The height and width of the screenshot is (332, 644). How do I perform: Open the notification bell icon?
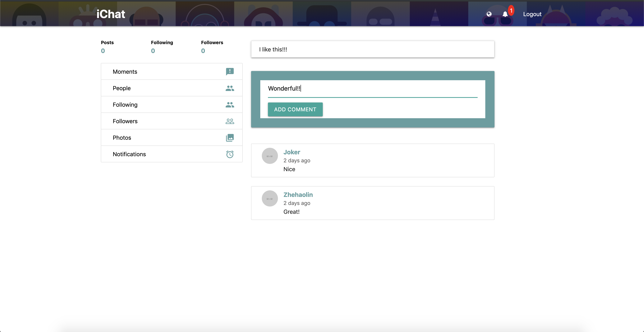tap(505, 14)
